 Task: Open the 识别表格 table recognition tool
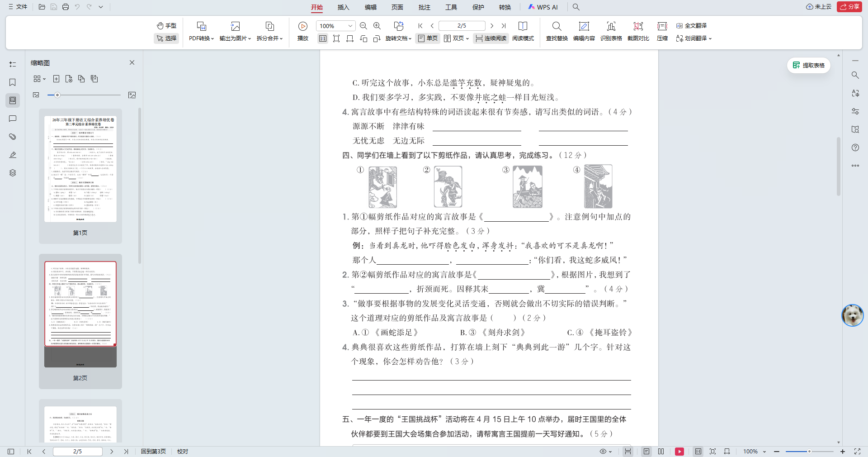click(611, 31)
